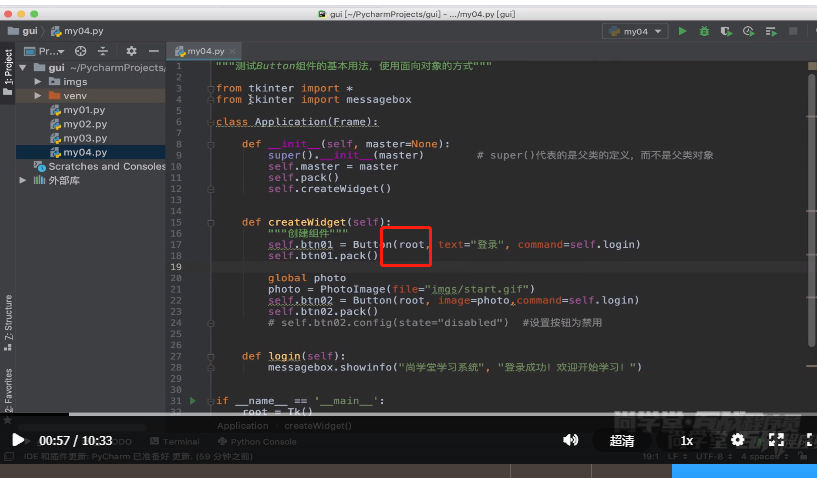Open the Project view selector dropdown
The height and width of the screenshot is (478, 817).
[44, 51]
